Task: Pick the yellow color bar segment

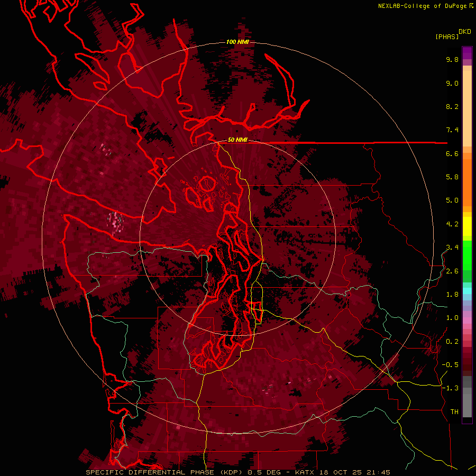Action: (467, 226)
